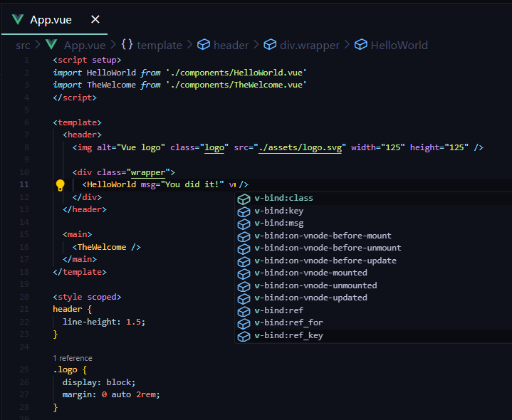The image size is (512, 420).
Task: Pick the v-bind:ref_key completion item
Action: (288, 335)
